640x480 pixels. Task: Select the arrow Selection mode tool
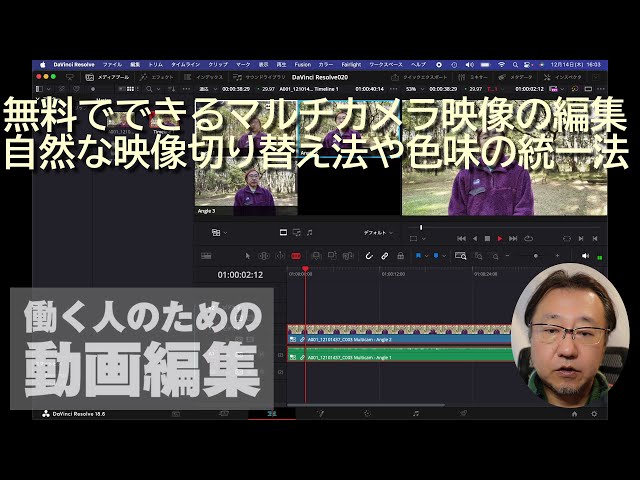click(247, 256)
